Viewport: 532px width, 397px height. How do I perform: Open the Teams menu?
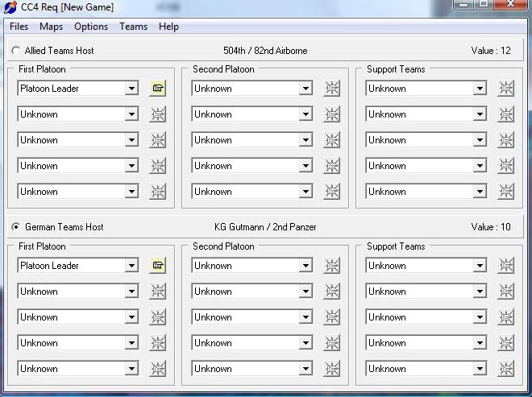(133, 27)
